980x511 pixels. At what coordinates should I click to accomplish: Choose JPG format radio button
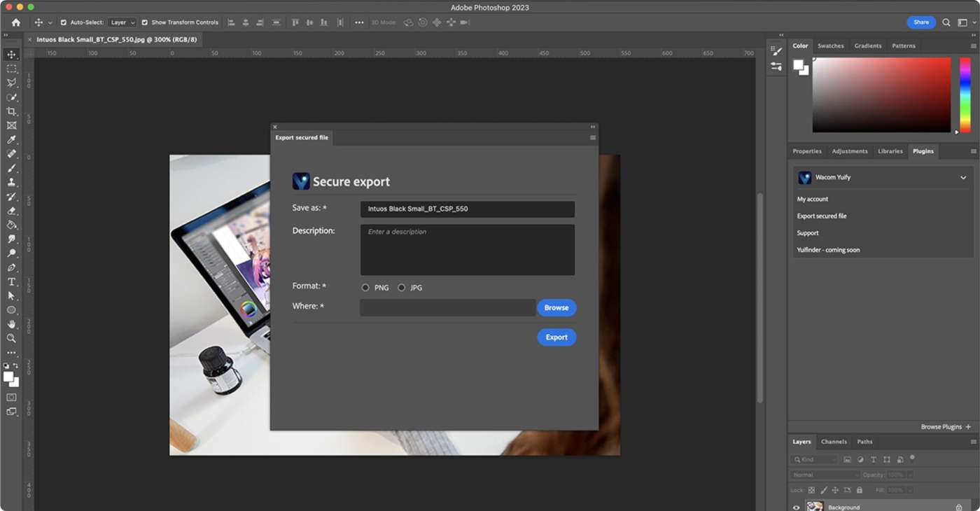tap(401, 288)
